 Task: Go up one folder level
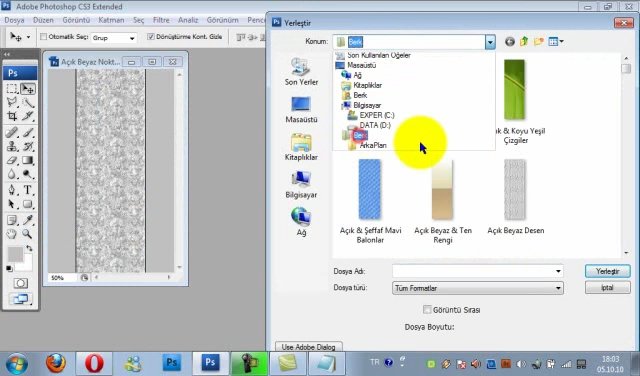(524, 42)
